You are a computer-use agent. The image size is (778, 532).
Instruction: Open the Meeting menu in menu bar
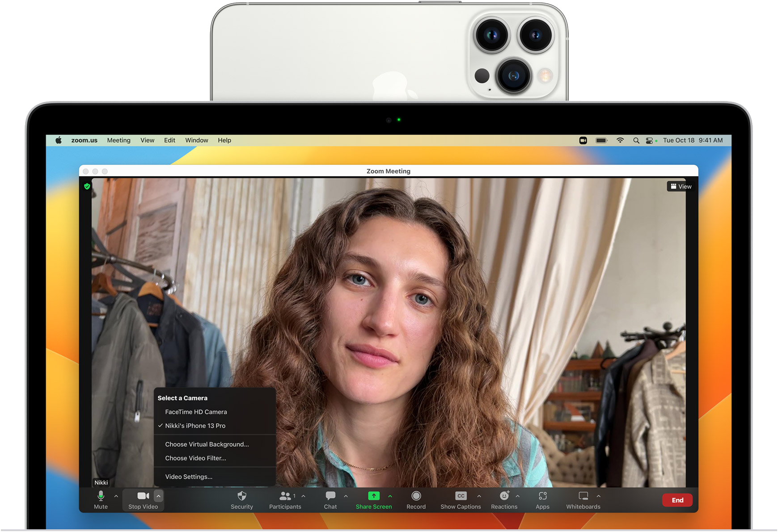coord(118,140)
